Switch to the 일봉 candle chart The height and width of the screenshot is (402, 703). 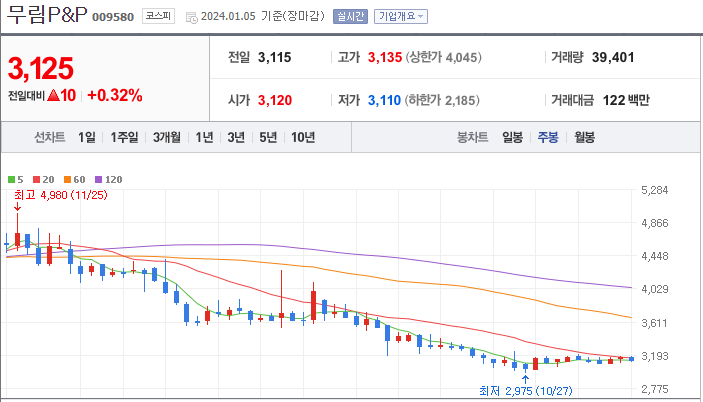click(x=512, y=137)
